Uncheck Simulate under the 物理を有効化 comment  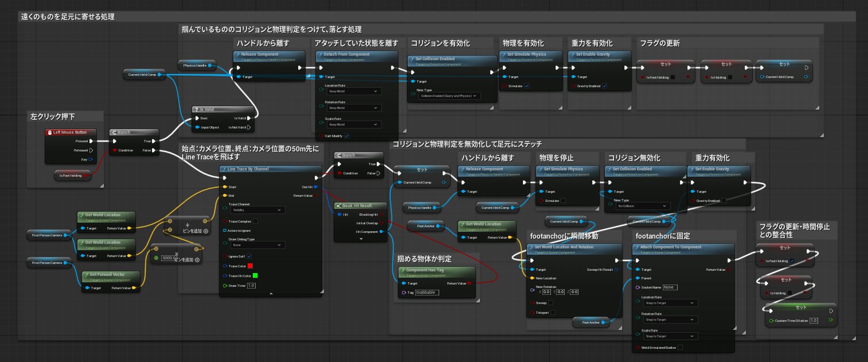coord(526,86)
